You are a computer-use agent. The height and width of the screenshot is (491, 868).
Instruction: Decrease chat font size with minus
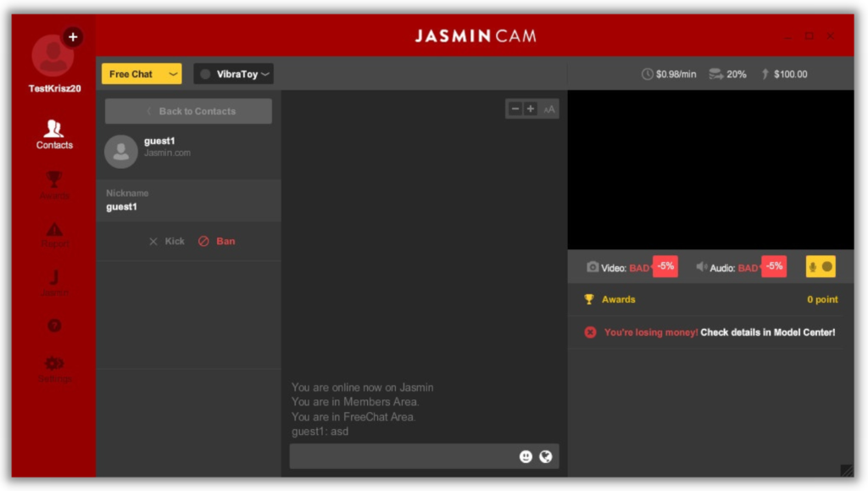point(515,109)
